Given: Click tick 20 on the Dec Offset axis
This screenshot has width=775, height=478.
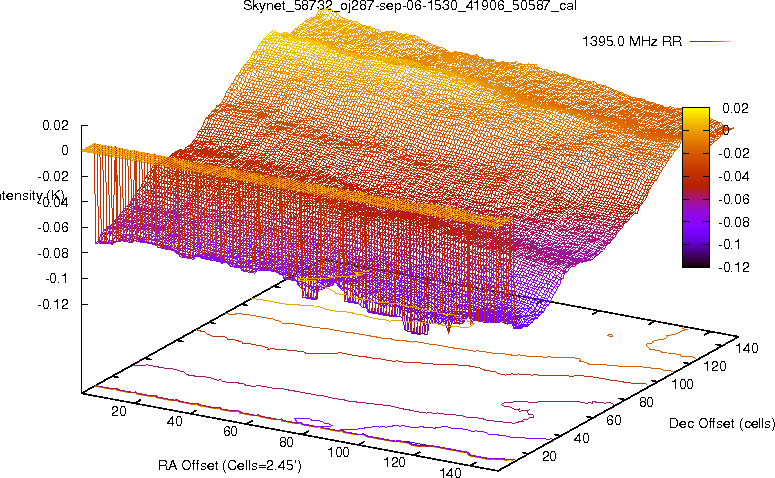Looking at the screenshot, I should [x=549, y=456].
